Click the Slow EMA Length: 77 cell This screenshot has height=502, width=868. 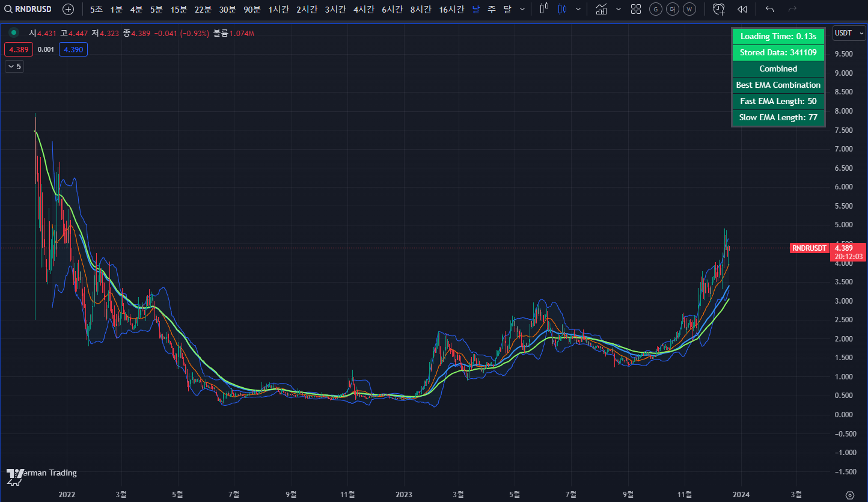click(778, 117)
